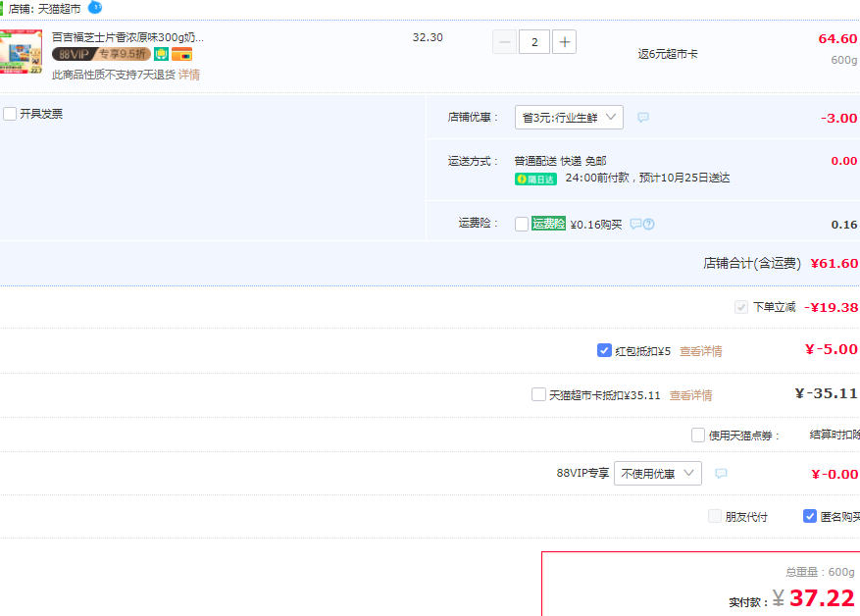
Task: Click the cheese product thumbnail image
Action: (x=21, y=52)
